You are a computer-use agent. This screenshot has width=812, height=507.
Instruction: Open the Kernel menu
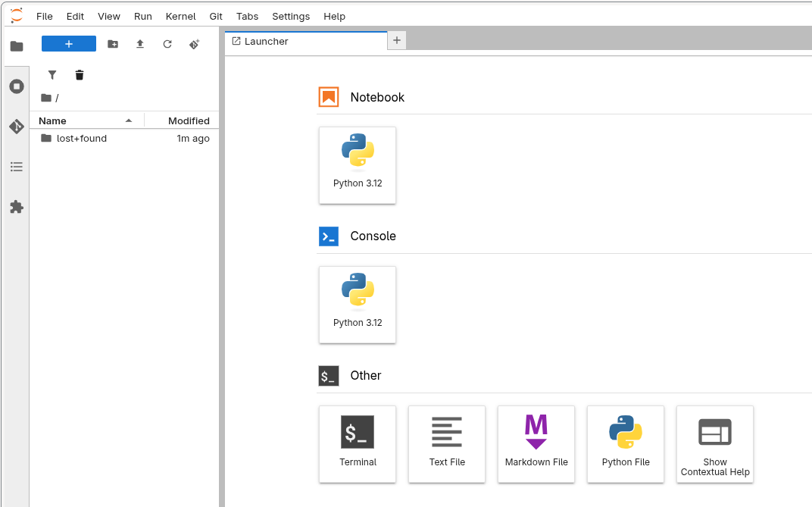(180, 16)
